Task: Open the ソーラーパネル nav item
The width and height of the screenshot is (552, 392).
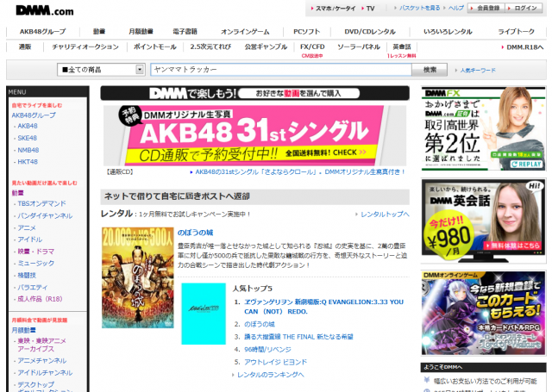Action: [359, 47]
